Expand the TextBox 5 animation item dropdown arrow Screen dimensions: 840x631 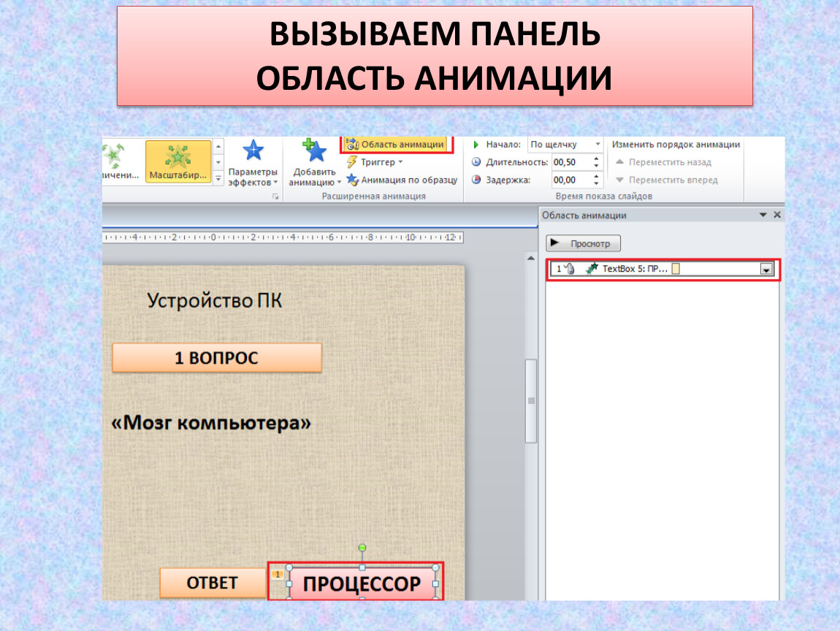765,269
